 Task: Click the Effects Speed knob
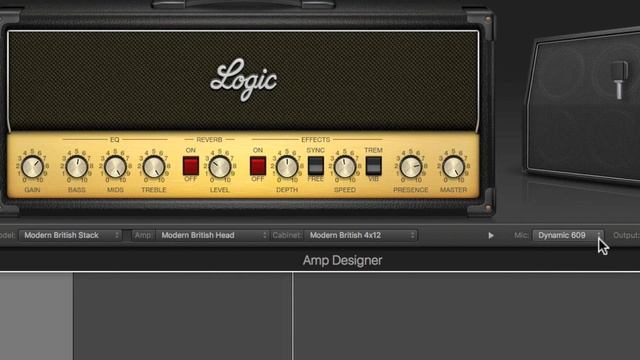(x=345, y=167)
